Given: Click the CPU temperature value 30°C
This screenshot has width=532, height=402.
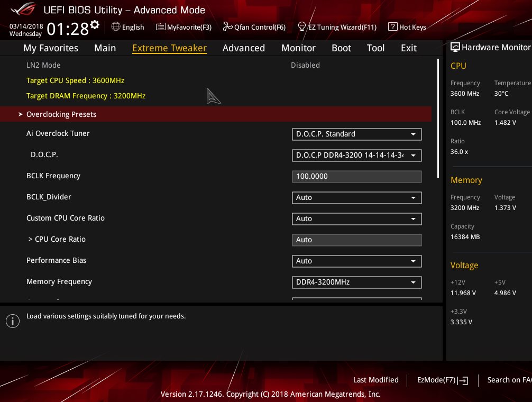Looking at the screenshot, I should click(501, 94).
